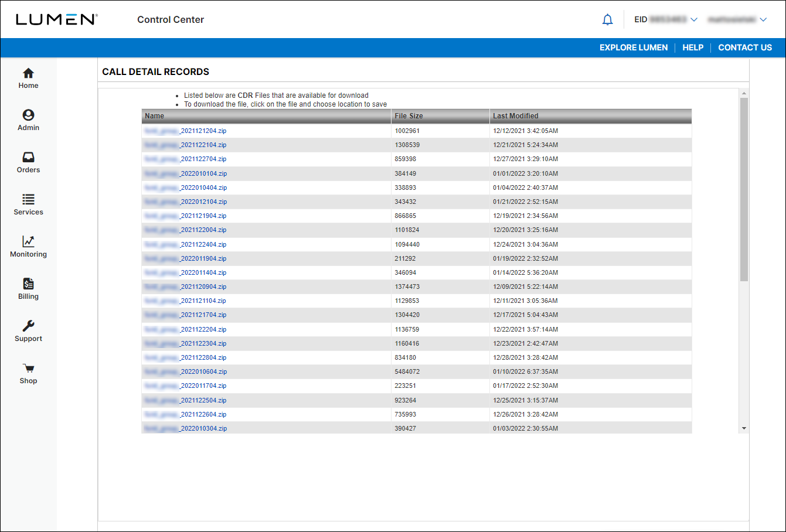Click the Lumen logo
This screenshot has width=786, height=532.
[57, 19]
